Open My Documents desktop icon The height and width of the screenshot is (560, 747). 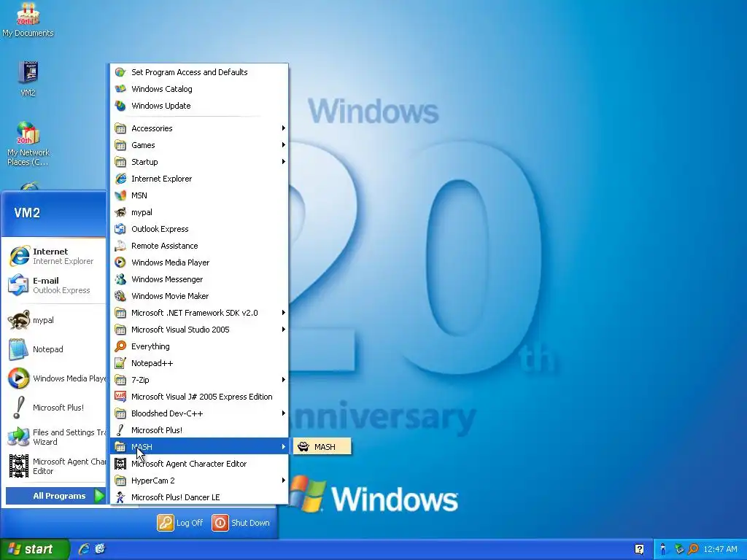28,20
